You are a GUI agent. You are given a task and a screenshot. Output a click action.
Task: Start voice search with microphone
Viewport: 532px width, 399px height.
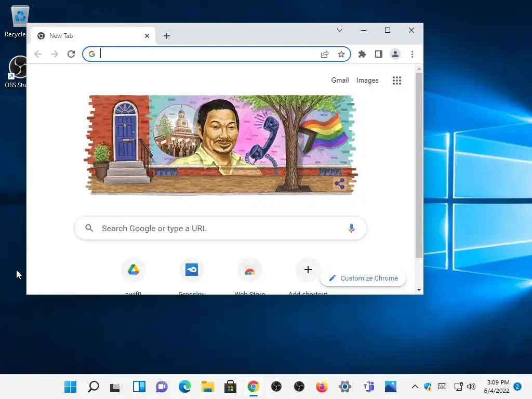(351, 228)
